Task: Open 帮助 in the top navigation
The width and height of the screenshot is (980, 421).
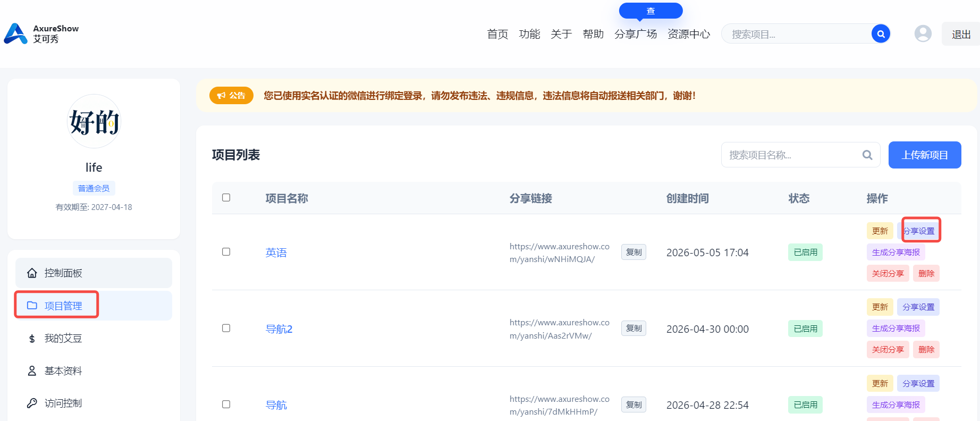Action: (593, 34)
